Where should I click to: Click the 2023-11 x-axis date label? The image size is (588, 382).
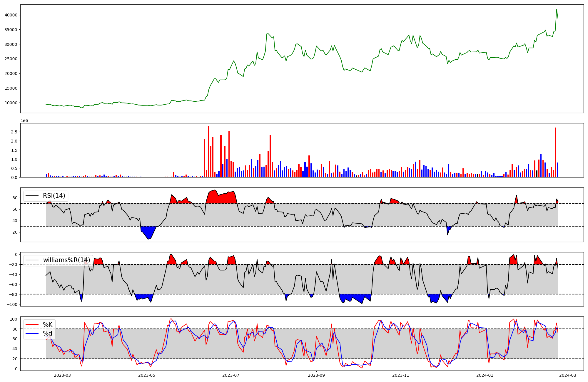pyautogui.click(x=401, y=375)
